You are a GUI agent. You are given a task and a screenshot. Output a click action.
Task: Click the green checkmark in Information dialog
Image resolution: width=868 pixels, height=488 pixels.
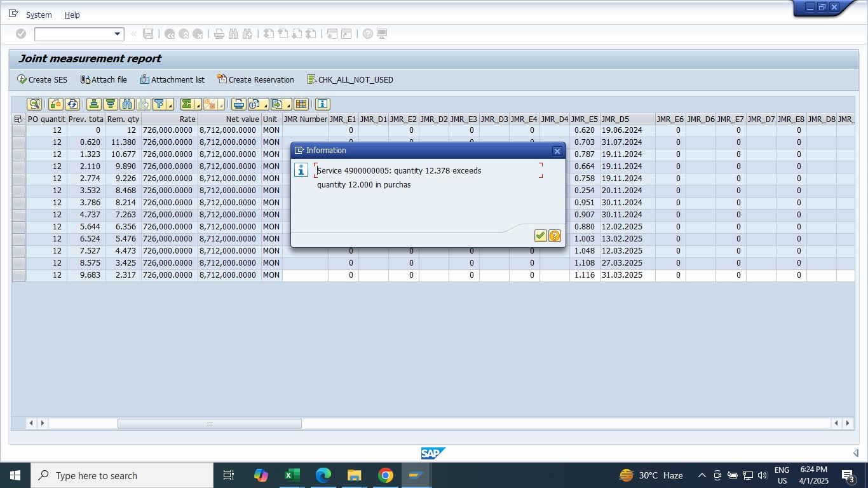540,236
